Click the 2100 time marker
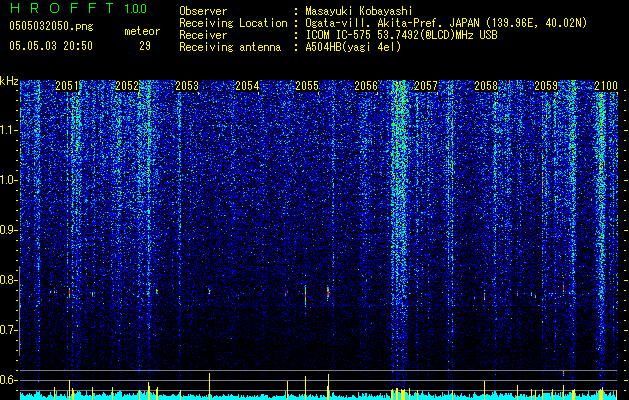Viewport: 629px width, 400px height. pyautogui.click(x=606, y=86)
